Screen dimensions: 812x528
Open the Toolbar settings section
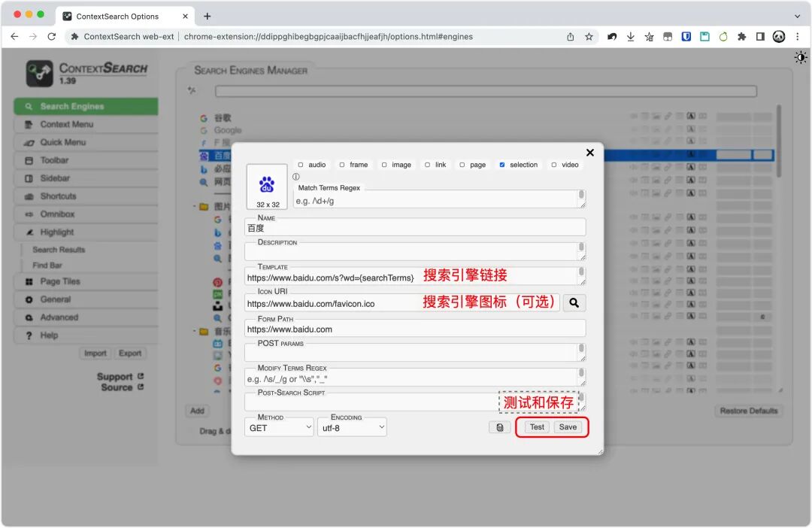(86, 160)
